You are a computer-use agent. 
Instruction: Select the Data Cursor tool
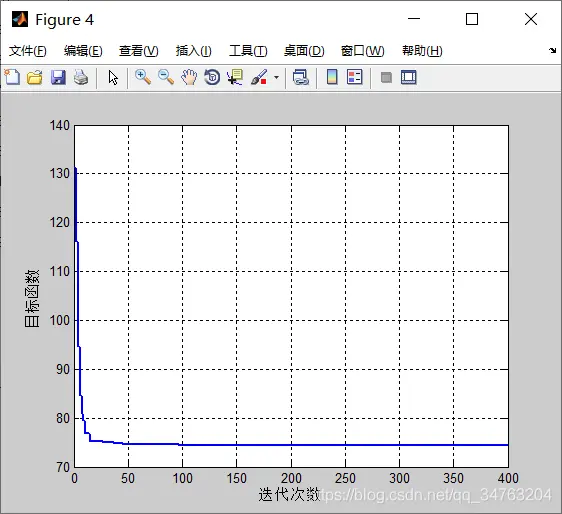[x=235, y=77]
